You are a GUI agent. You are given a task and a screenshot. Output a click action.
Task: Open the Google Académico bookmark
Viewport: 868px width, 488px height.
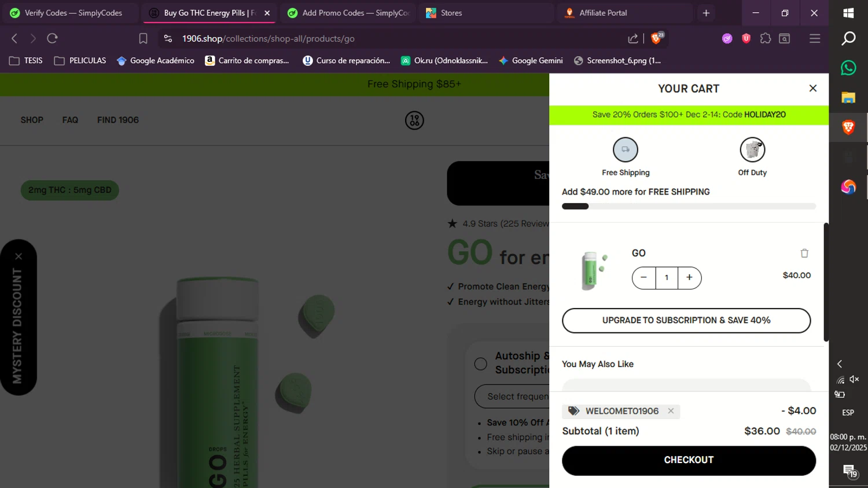(x=156, y=61)
